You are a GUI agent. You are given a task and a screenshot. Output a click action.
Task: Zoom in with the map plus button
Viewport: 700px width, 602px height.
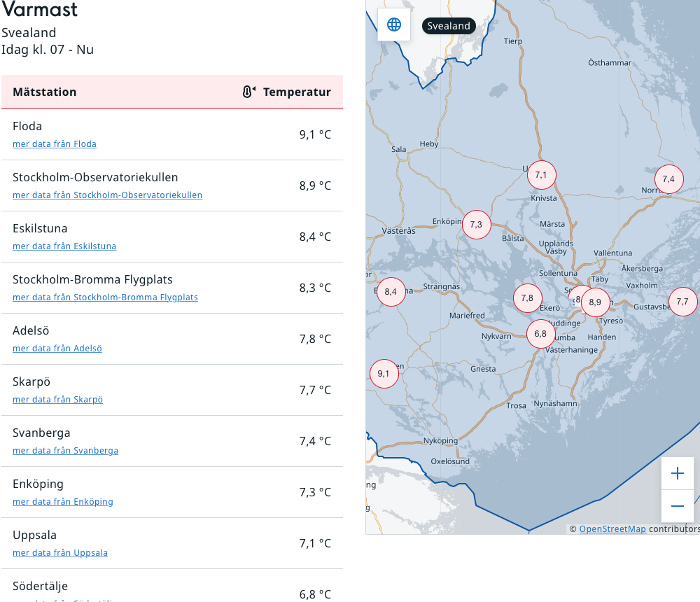coord(677,473)
